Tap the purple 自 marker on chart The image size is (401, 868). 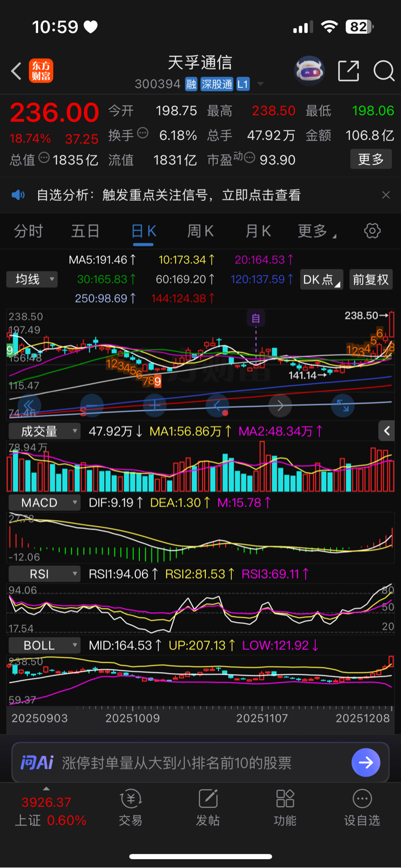click(x=256, y=318)
